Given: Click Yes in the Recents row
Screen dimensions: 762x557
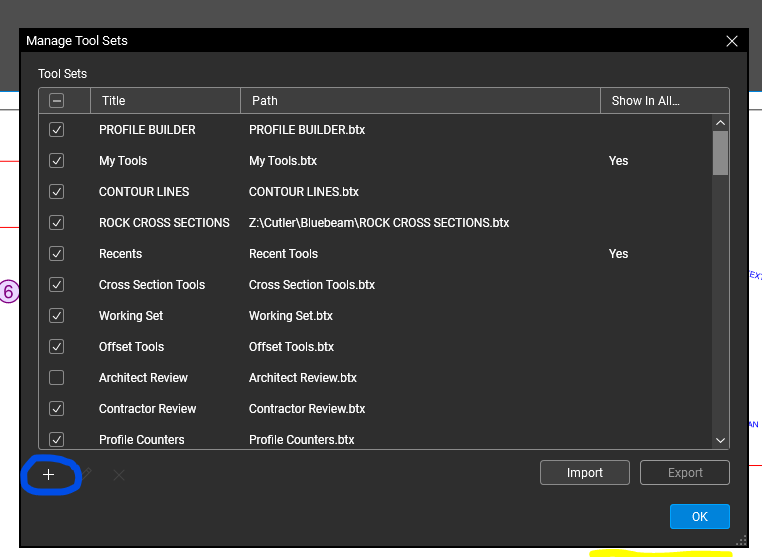Looking at the screenshot, I should [x=619, y=254].
